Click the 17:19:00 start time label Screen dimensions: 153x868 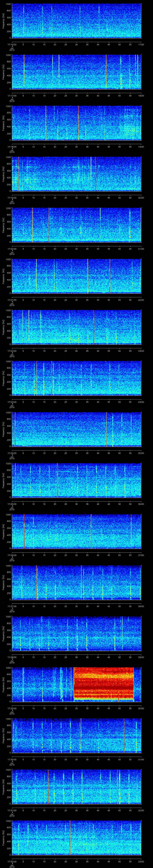[x=12, y=198]
